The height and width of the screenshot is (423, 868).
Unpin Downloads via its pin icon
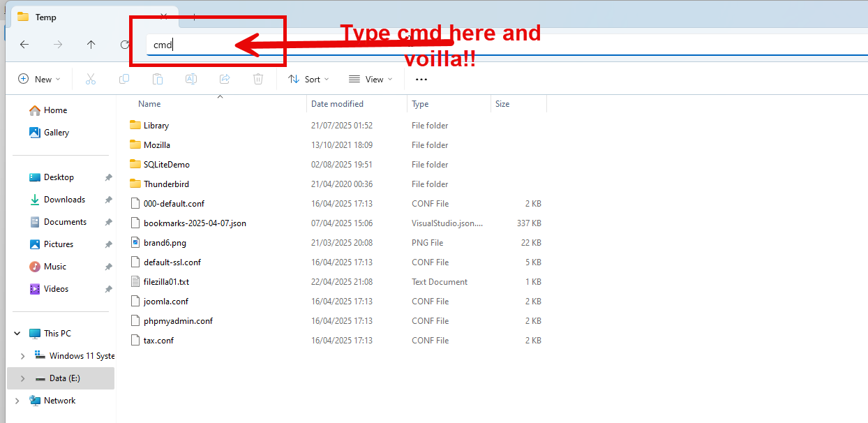point(108,200)
